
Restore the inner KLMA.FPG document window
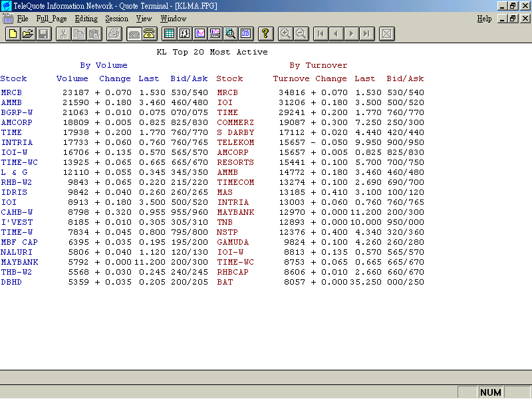point(513,19)
